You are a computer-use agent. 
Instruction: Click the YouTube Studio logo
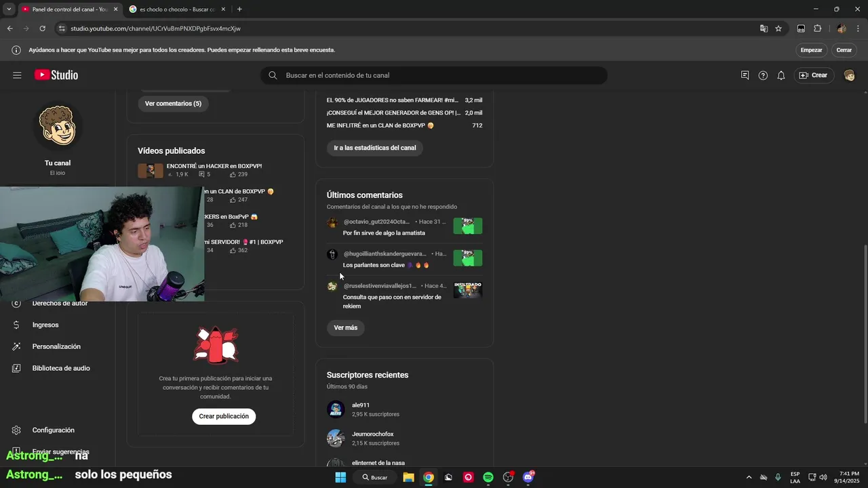(56, 75)
